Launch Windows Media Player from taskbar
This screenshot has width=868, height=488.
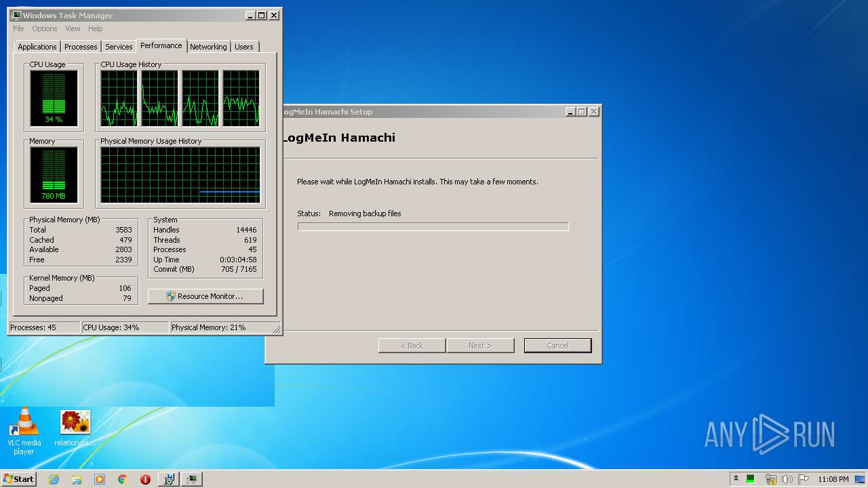point(100,479)
